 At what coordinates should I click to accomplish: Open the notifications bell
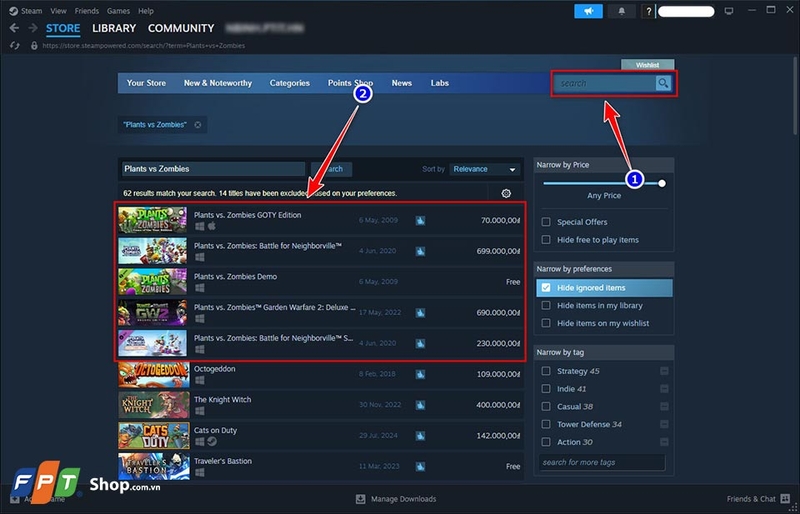click(621, 11)
